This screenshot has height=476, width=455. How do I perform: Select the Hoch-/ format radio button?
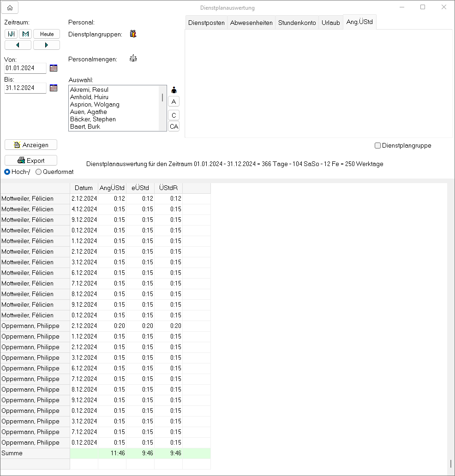[7, 172]
